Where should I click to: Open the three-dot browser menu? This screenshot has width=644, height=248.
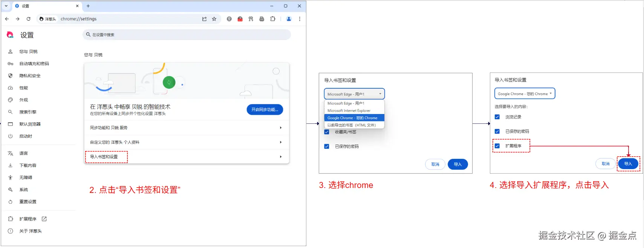coord(300,19)
